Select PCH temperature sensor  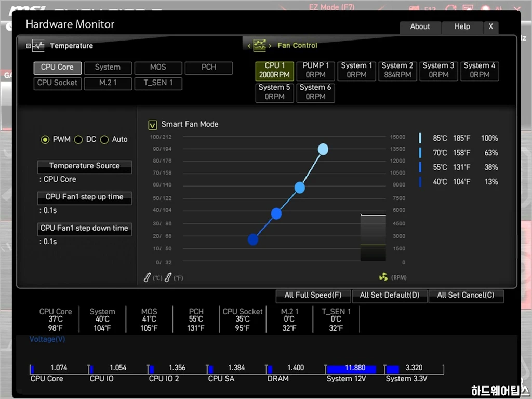[209, 68]
